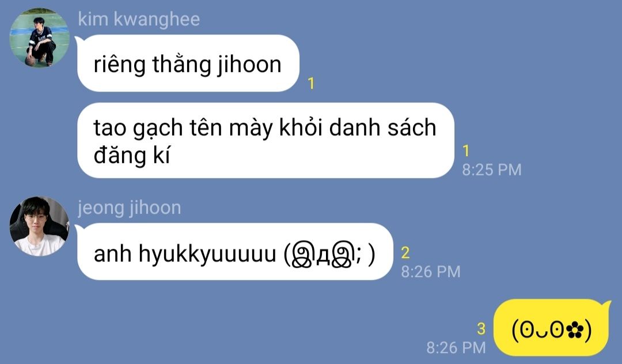Tap the flower symbol in the yellow bubble

click(x=575, y=330)
